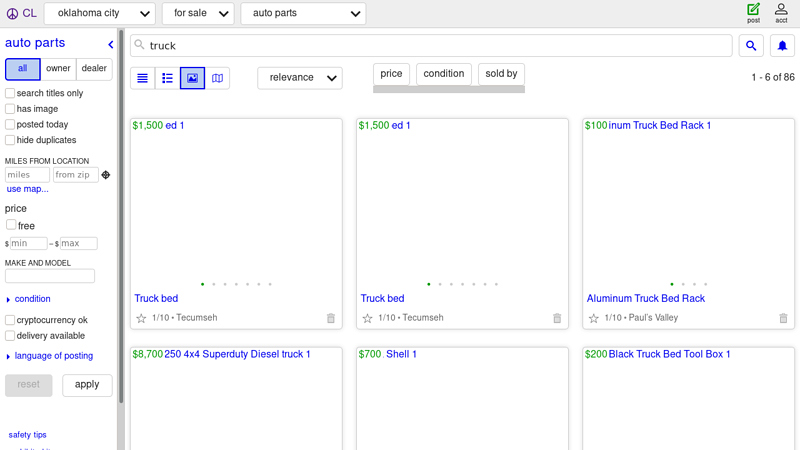Click the post icon in the header
The width and height of the screenshot is (800, 450).
coord(753,13)
